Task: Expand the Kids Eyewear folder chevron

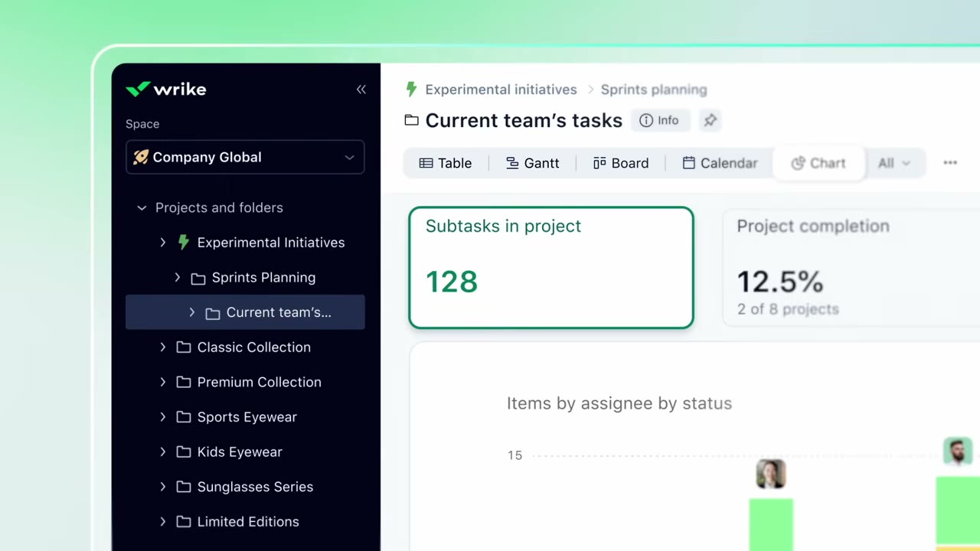Action: [x=162, y=452]
